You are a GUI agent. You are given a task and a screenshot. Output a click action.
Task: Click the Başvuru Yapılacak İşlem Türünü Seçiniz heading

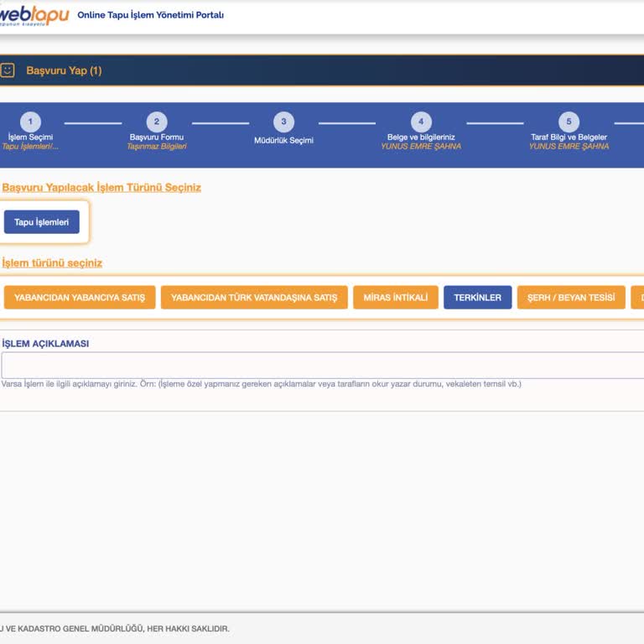pyautogui.click(x=101, y=187)
